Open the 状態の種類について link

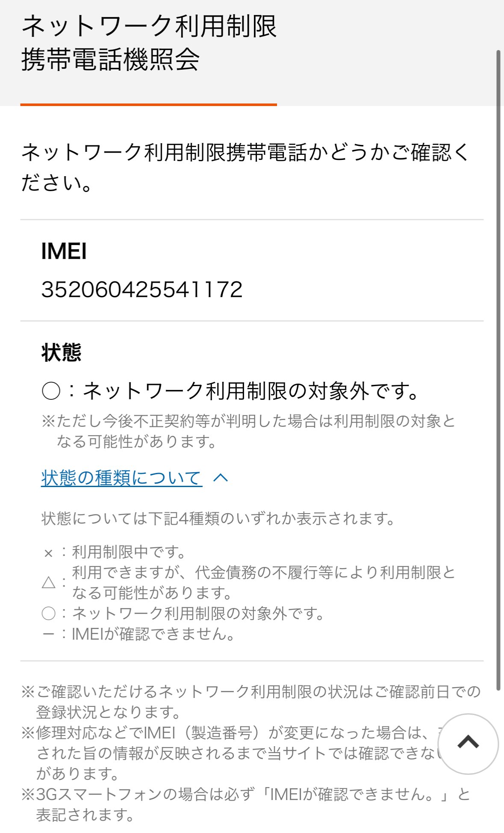(121, 478)
